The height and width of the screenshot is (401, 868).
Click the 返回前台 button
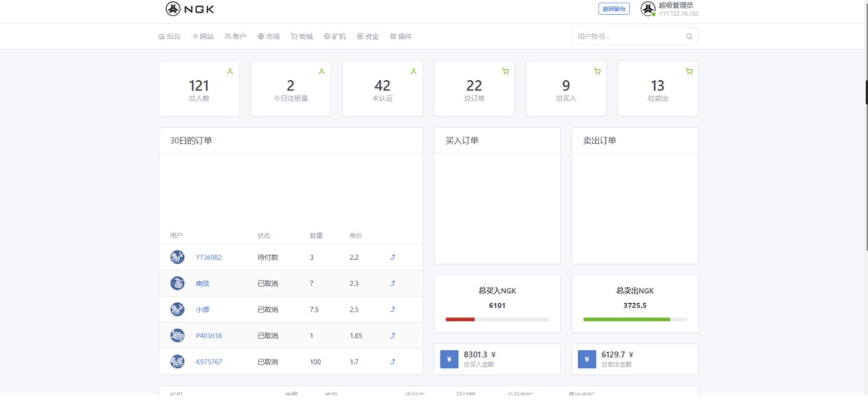point(614,9)
